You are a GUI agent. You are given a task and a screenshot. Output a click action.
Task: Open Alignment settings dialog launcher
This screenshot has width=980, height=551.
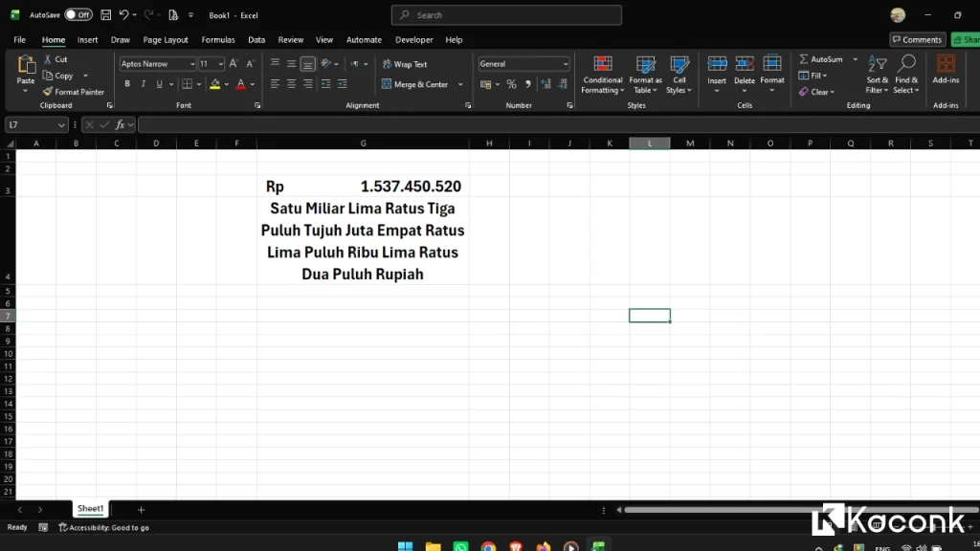(x=467, y=105)
